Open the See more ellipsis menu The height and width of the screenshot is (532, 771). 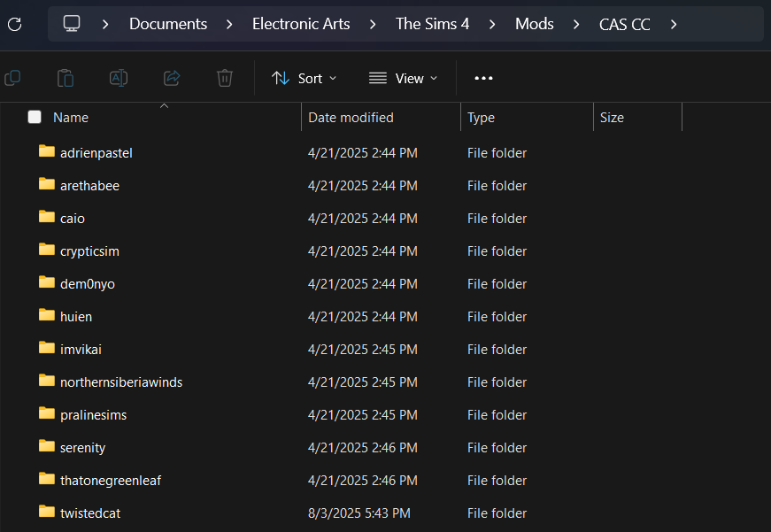483,78
